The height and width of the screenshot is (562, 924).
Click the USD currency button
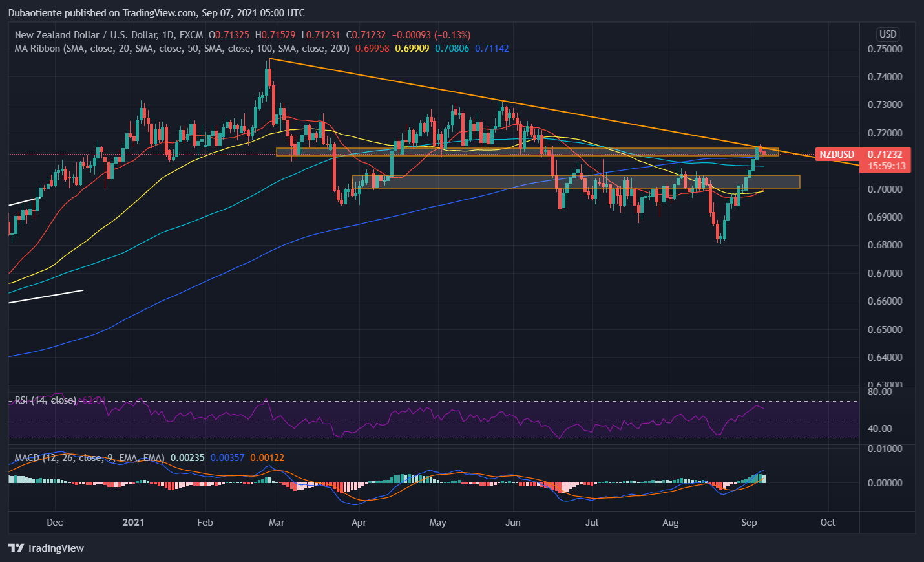(x=888, y=34)
